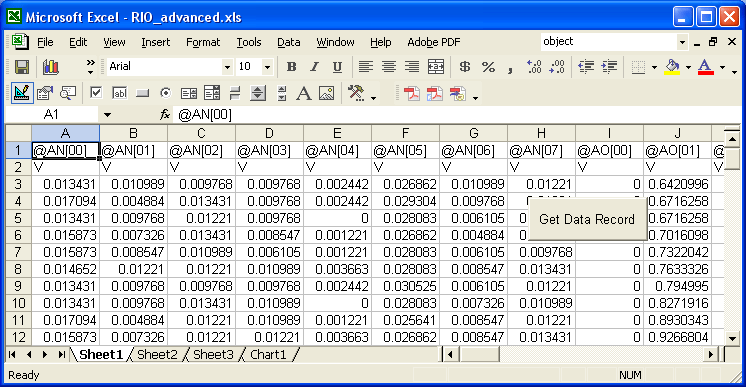The height and width of the screenshot is (387, 746).
Task: Click the Save icon in the toolbar
Action: coord(22,67)
